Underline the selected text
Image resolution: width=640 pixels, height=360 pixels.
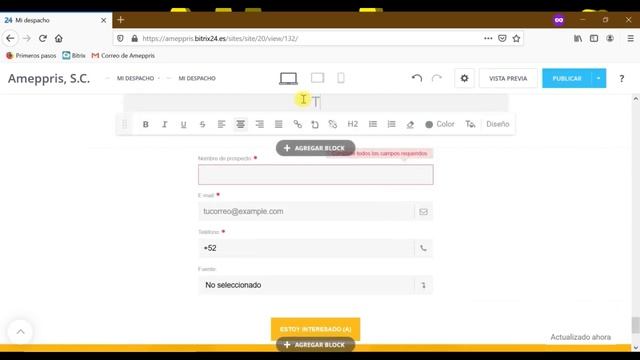[183, 124]
